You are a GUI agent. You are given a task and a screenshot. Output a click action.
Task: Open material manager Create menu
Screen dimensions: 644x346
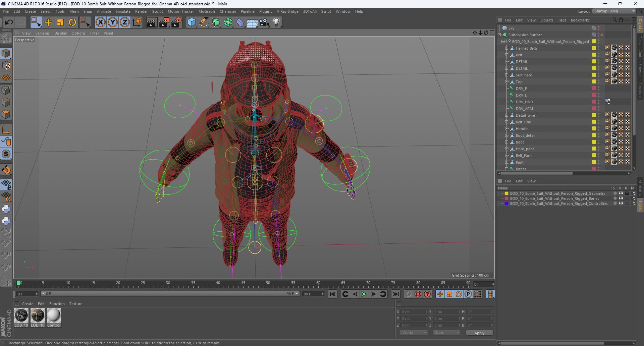point(28,304)
